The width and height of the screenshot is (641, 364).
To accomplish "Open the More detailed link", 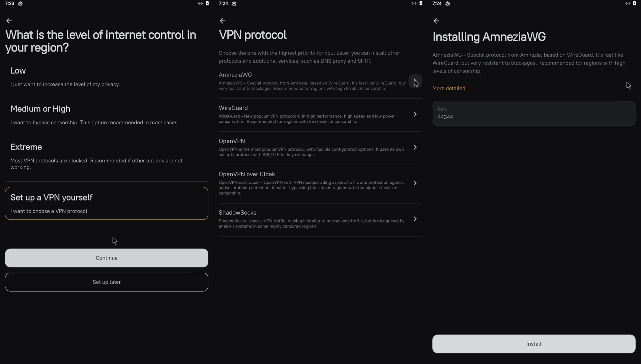I will click(x=448, y=88).
